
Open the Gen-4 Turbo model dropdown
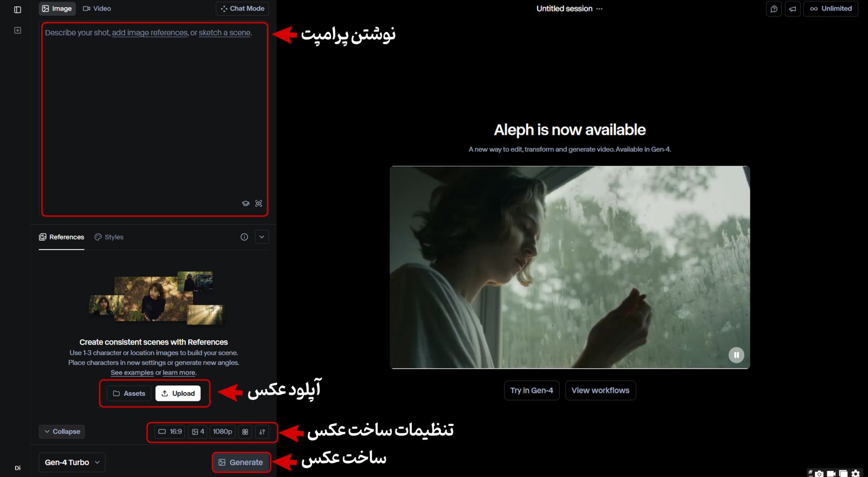click(72, 462)
